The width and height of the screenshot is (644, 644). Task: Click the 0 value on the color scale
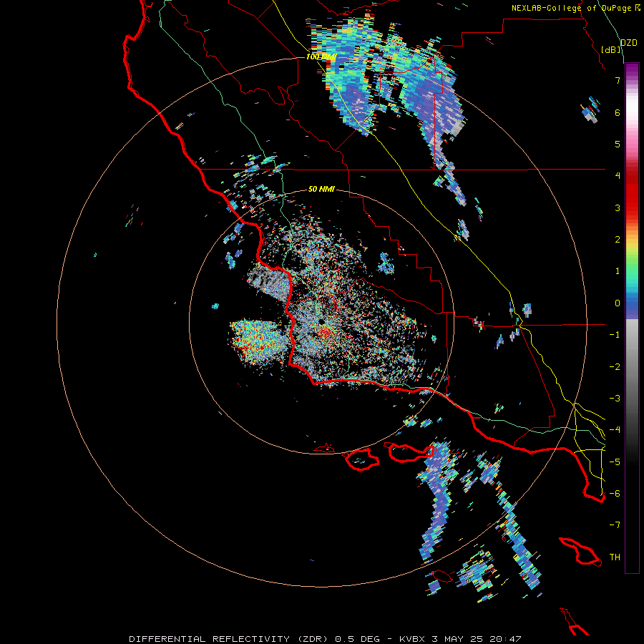618,303
